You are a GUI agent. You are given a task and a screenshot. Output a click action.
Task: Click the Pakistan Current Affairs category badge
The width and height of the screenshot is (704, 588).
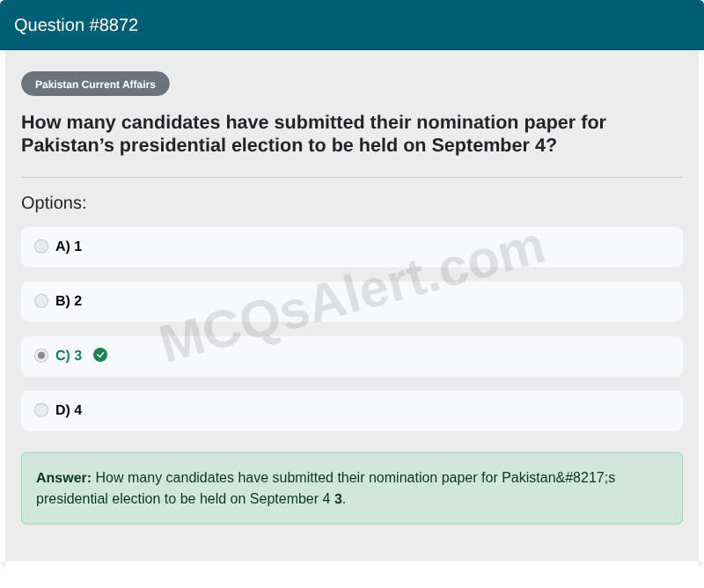click(x=95, y=84)
